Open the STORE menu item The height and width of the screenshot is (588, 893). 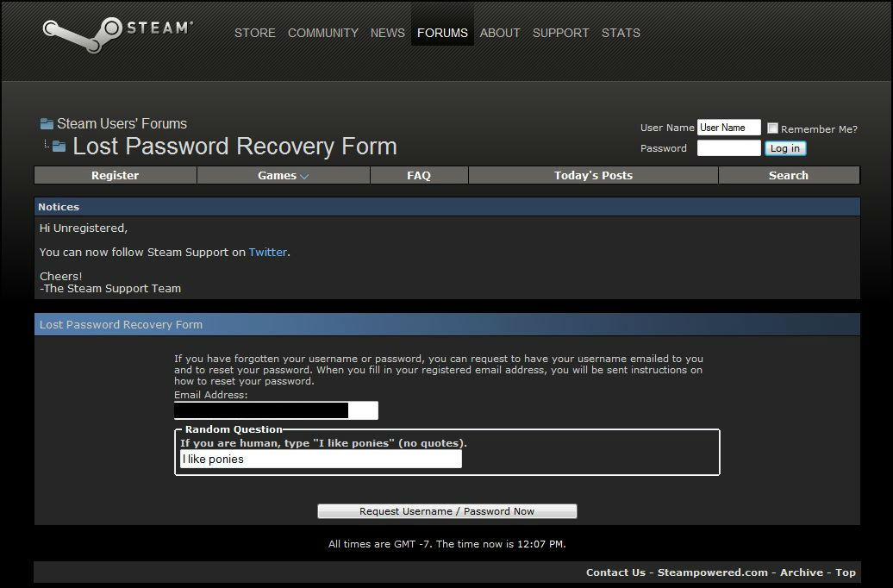pos(255,33)
